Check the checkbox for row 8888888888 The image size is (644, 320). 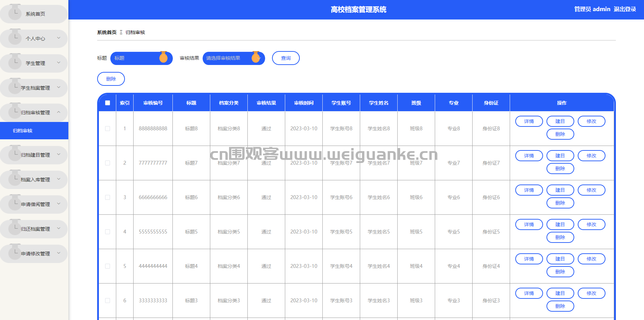(108, 129)
